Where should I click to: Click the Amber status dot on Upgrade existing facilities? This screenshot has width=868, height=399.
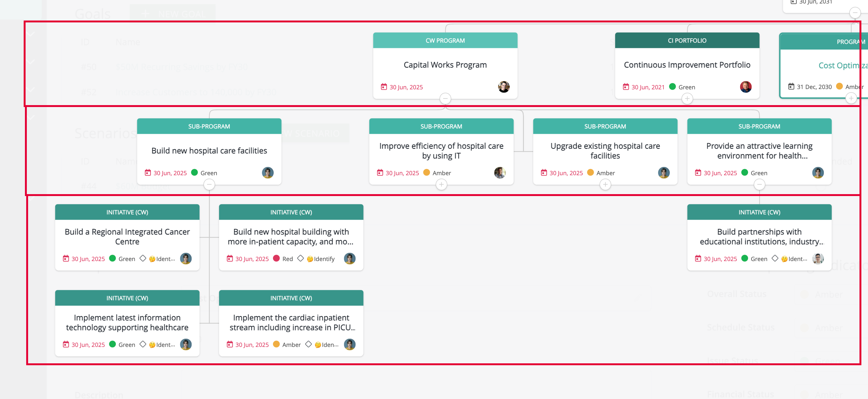590,172
